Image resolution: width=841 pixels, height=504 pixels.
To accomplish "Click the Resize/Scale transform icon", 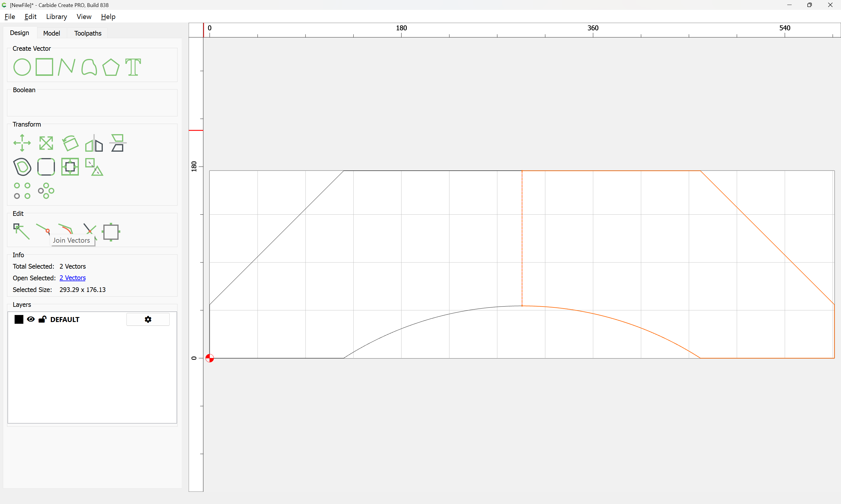I will 46,143.
